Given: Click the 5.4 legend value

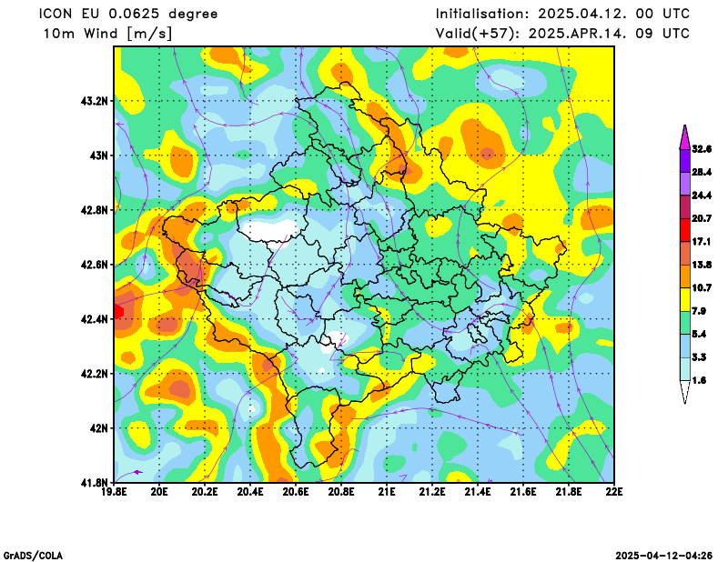Looking at the screenshot, I should tap(699, 334).
